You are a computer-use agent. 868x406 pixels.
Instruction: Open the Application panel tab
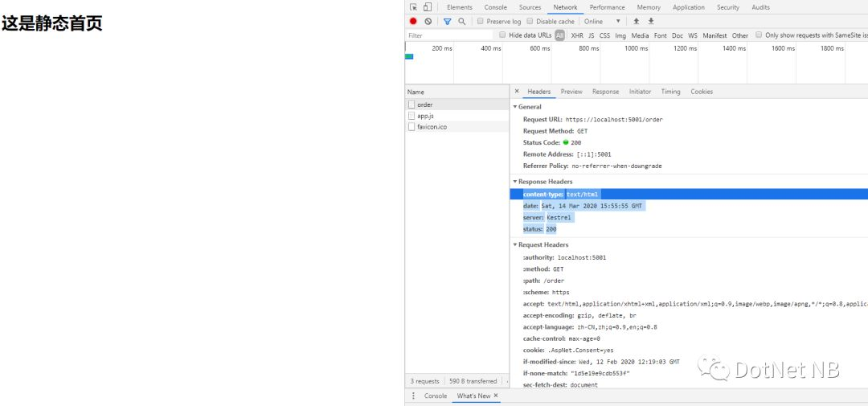689,7
